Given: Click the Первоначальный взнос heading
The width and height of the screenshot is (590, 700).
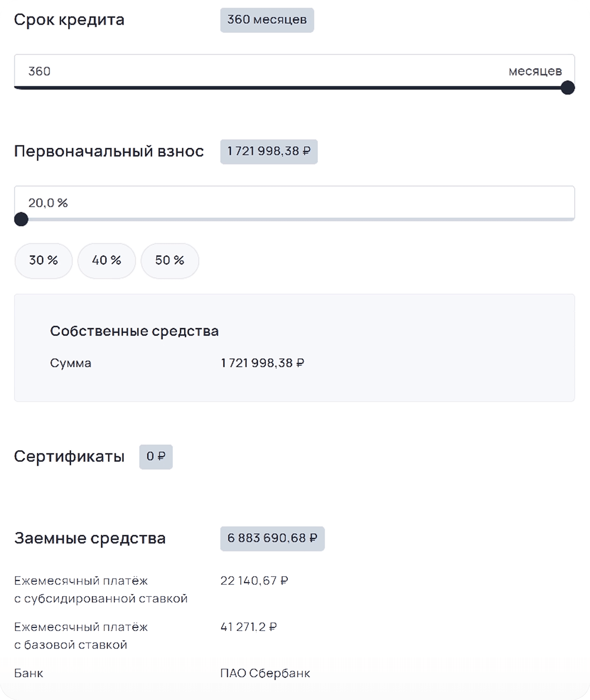Looking at the screenshot, I should click(109, 151).
